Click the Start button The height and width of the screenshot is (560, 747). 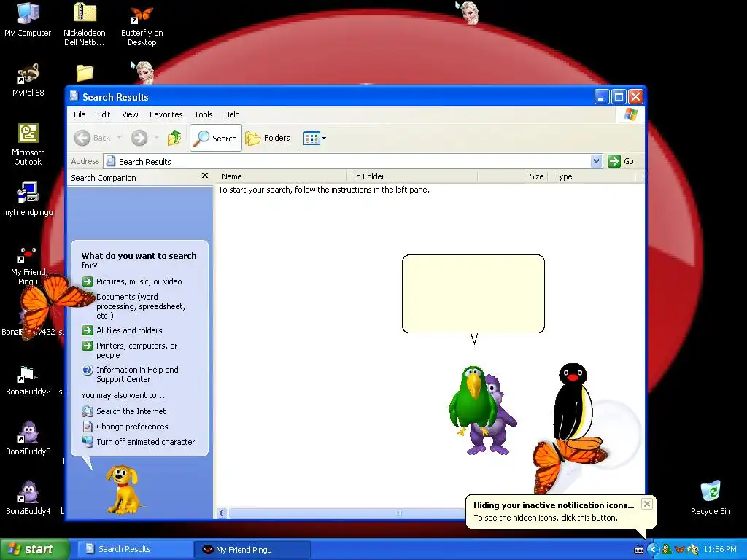pyautogui.click(x=34, y=550)
